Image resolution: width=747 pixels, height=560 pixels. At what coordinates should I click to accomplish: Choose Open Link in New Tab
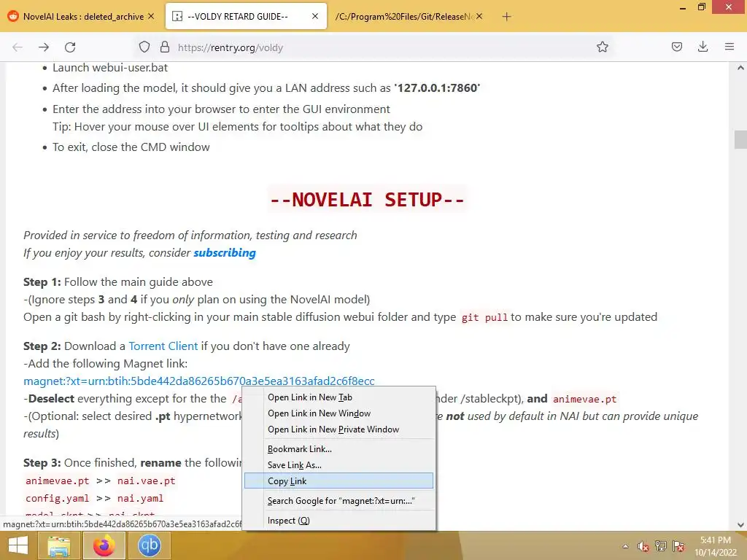[x=338, y=397]
